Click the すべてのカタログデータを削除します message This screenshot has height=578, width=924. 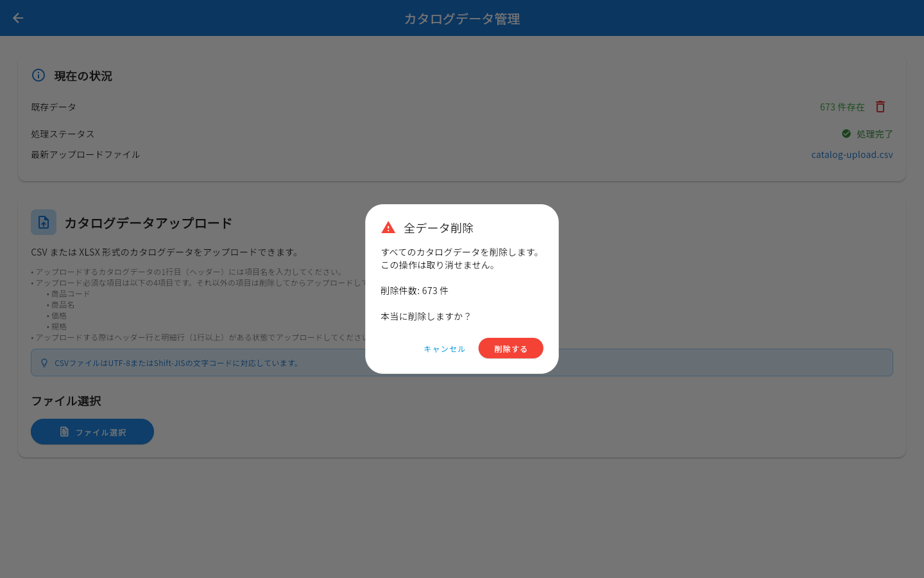461,252
